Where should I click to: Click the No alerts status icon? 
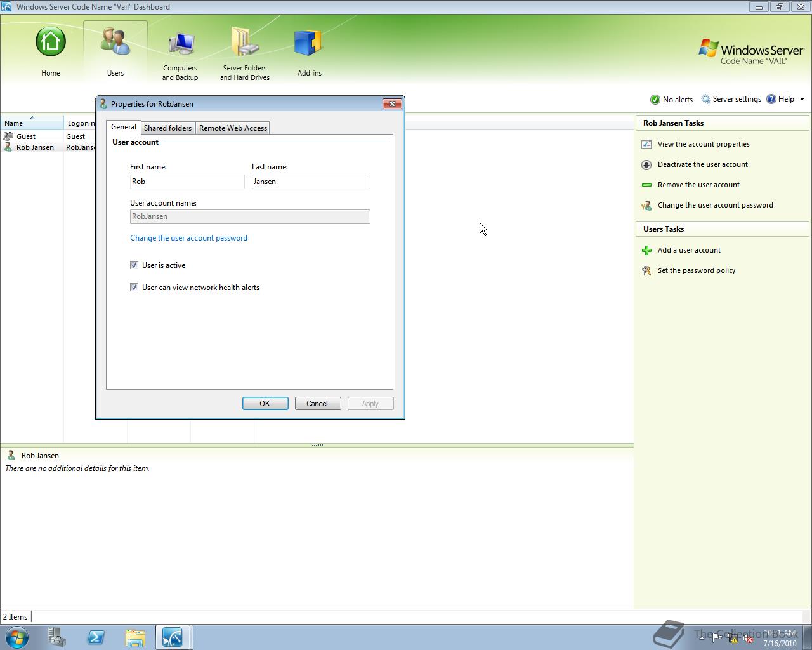[655, 100]
